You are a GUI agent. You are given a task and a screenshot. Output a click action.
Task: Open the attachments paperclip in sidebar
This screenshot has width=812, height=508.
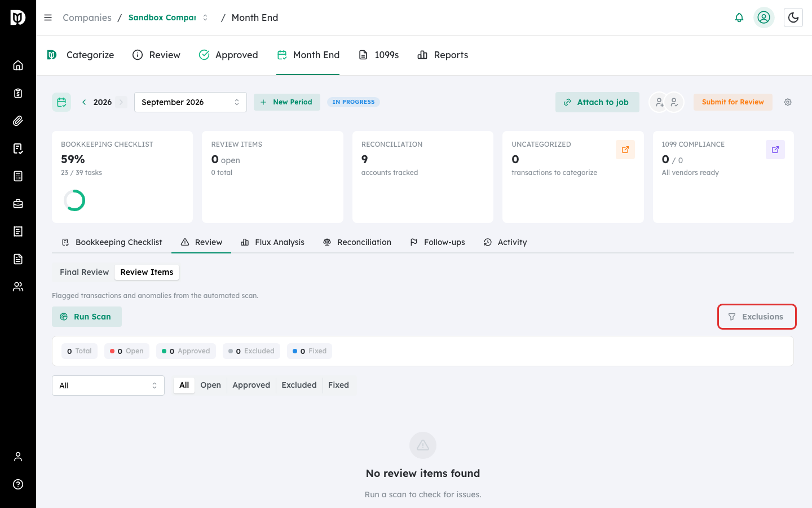(18, 120)
